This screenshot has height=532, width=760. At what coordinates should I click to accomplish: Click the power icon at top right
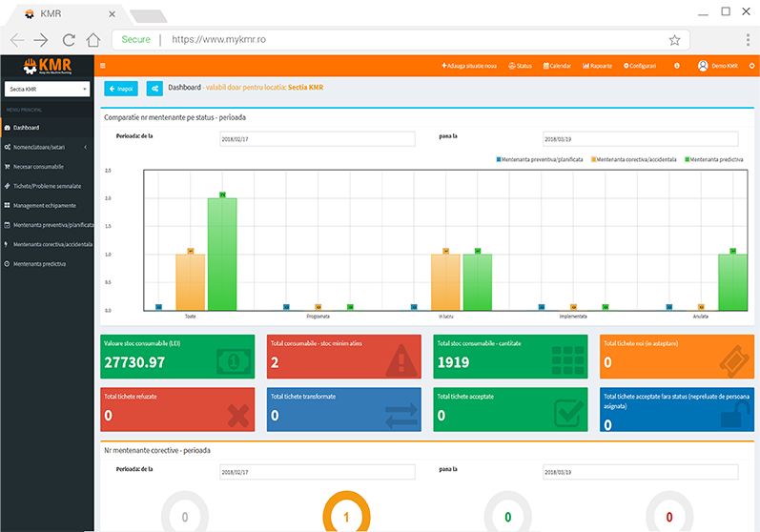click(750, 66)
